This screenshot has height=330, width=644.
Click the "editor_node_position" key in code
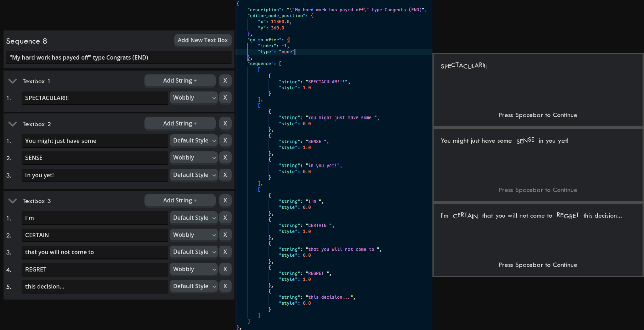pos(276,16)
